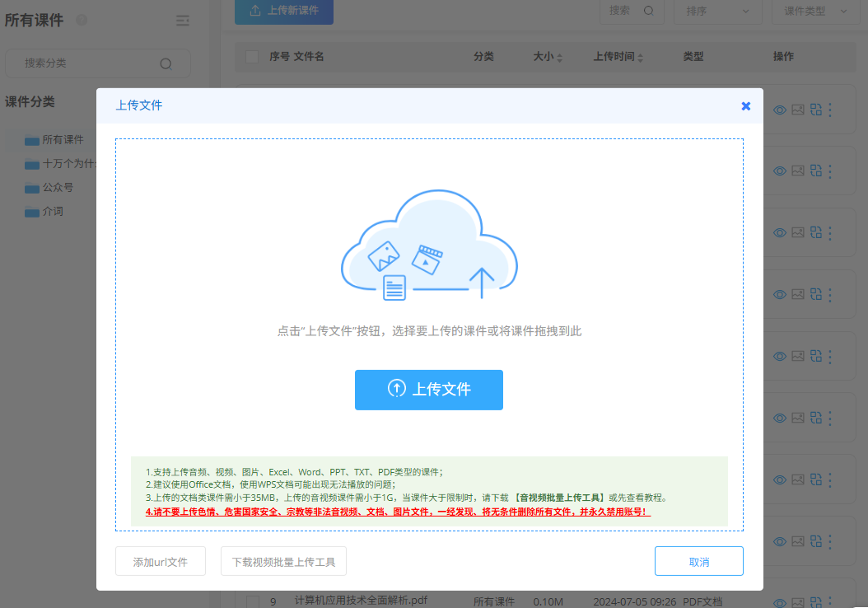Click the 添加url文件 button
The image size is (868, 608).
tap(160, 560)
